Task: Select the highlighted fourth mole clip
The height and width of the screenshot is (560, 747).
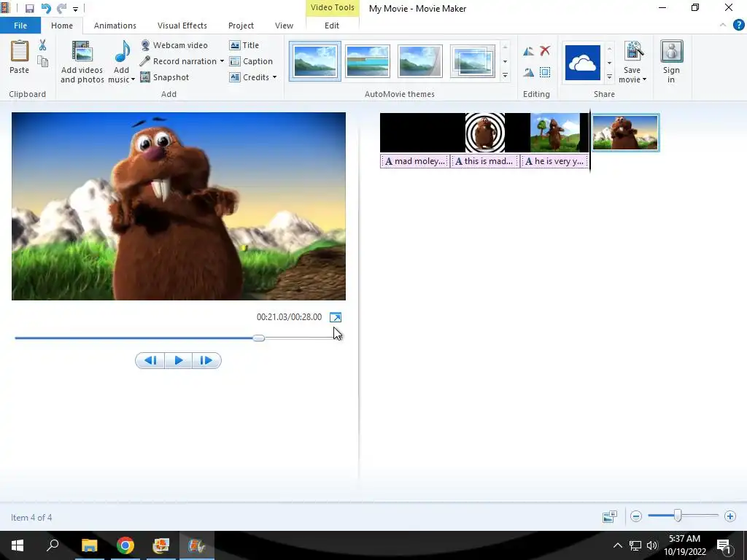Action: (x=625, y=133)
